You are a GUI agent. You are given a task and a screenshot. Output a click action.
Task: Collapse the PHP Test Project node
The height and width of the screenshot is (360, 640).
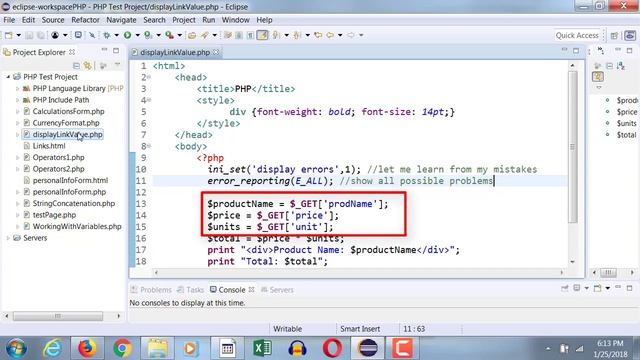8,77
